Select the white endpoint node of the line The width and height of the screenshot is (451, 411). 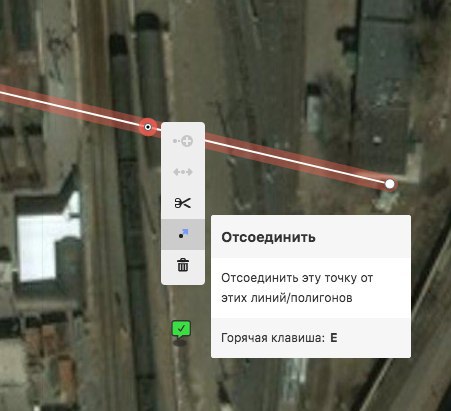pos(390,184)
